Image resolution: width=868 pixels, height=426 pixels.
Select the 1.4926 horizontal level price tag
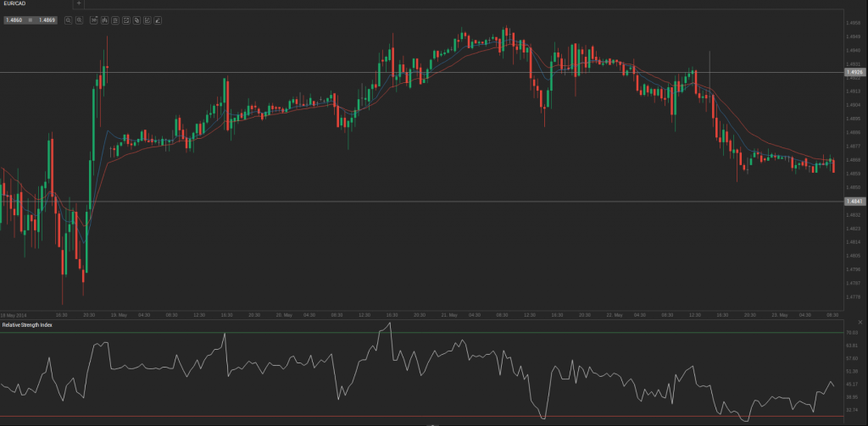pos(854,73)
